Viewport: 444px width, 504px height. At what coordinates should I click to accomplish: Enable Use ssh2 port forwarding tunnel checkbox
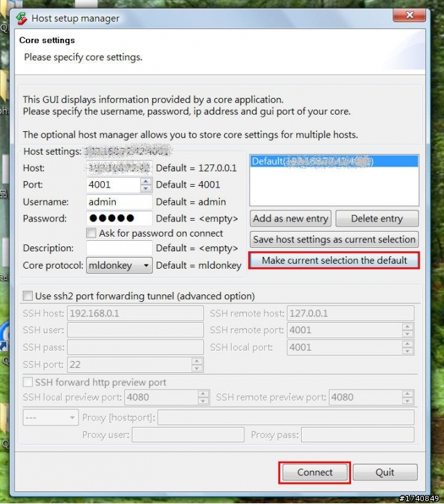28,296
